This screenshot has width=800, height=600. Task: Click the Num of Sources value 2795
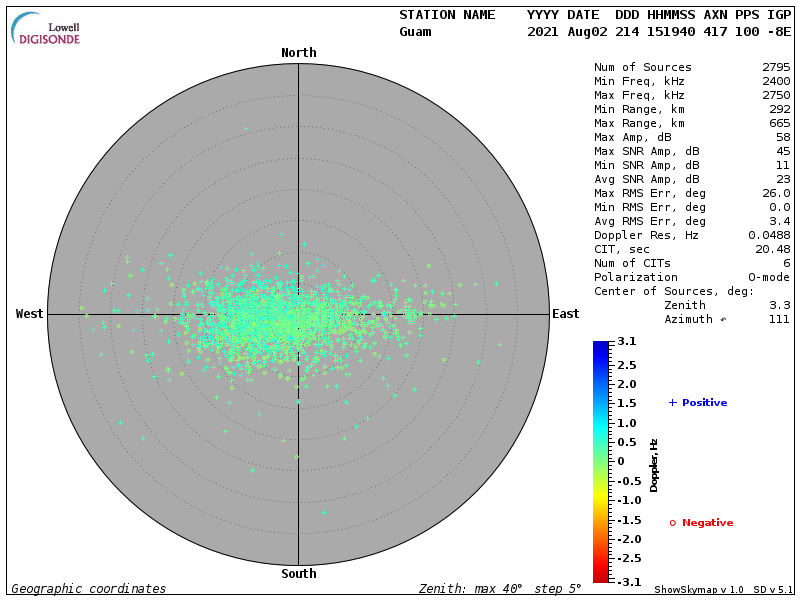coord(775,67)
